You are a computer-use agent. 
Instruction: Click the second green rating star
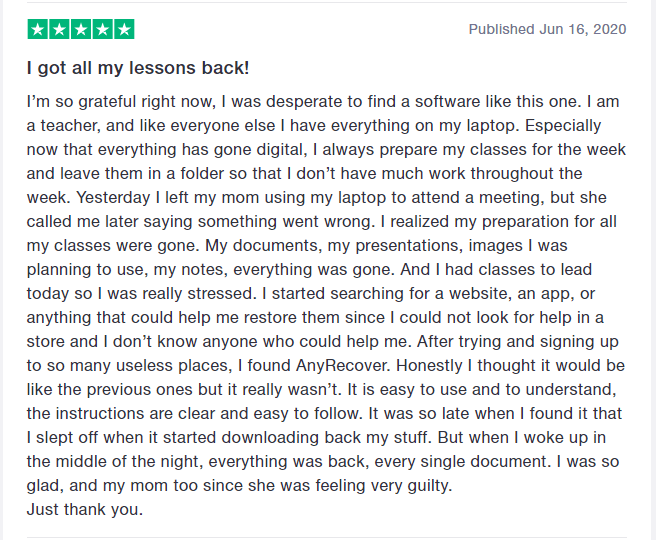pyautogui.click(x=59, y=29)
